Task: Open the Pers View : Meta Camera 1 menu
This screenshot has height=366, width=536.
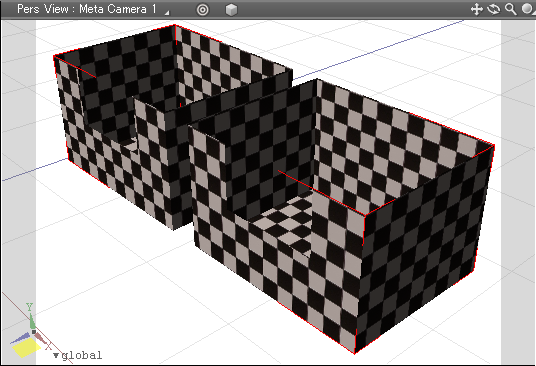Action: pyautogui.click(x=87, y=9)
